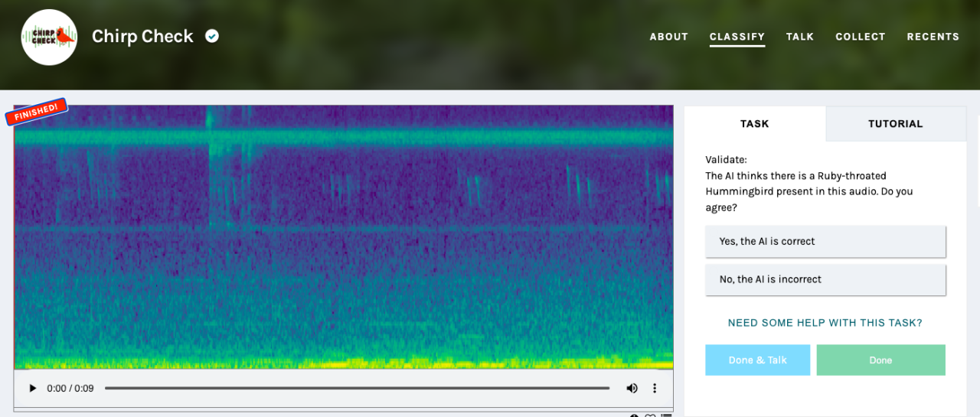980x417 pixels.
Task: Mute the audio with the speaker icon
Action: pos(632,389)
